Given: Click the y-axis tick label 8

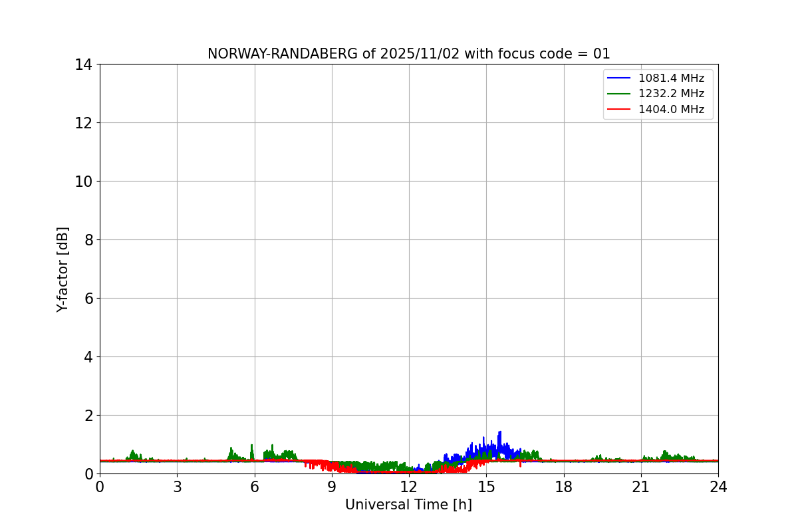Looking at the screenshot, I should point(88,240).
